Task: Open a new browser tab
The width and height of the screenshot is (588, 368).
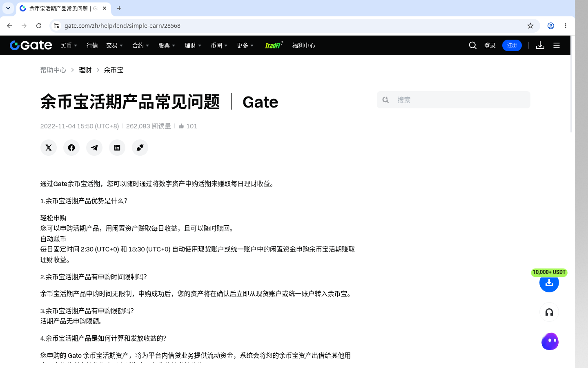Action: [x=119, y=8]
